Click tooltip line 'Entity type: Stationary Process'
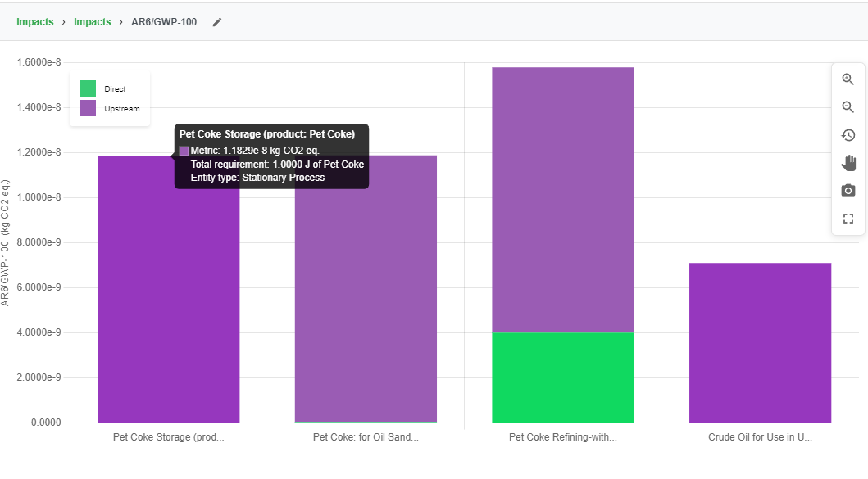868x479 pixels. pyautogui.click(x=257, y=178)
